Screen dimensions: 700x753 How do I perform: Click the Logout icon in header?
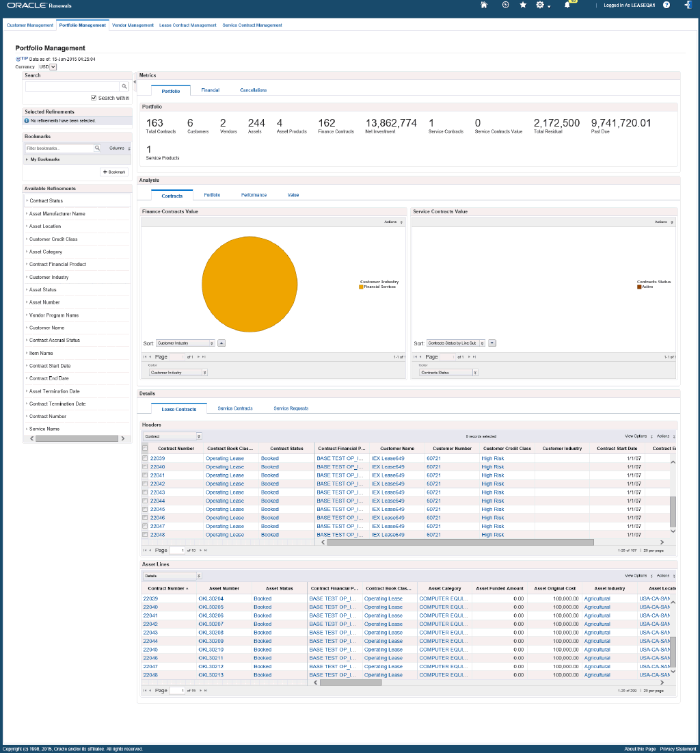[x=688, y=5]
